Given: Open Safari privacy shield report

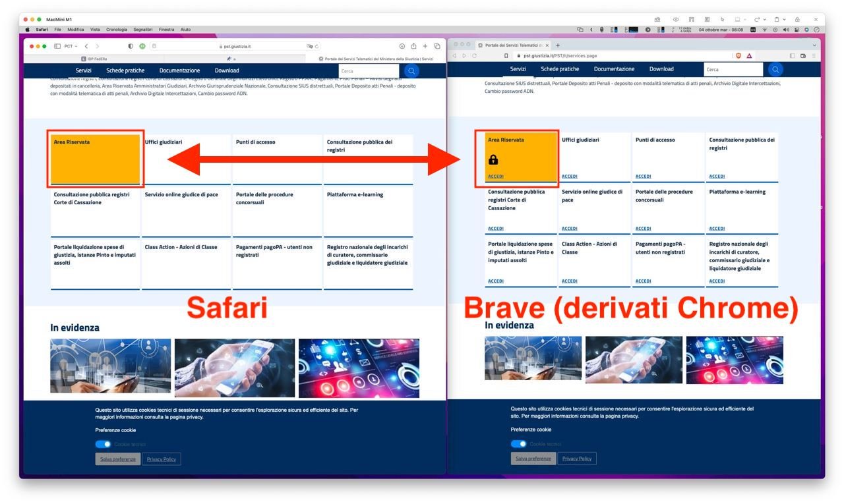Looking at the screenshot, I should pyautogui.click(x=131, y=46).
